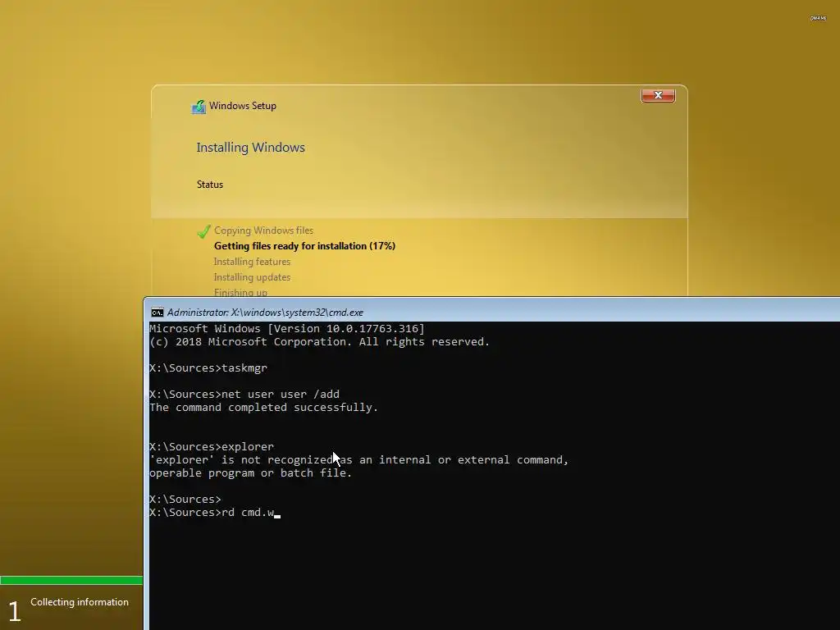Click the green setup progress bar
Image resolution: width=840 pixels, height=630 pixels.
coord(71,580)
